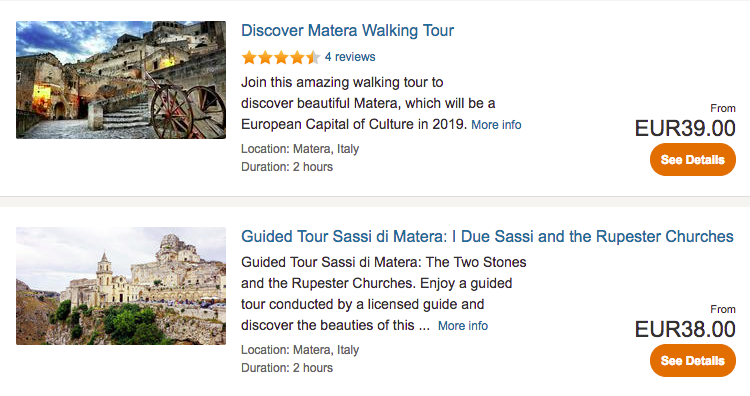Click Location Matera, Italy under Guided Tour

300,350
